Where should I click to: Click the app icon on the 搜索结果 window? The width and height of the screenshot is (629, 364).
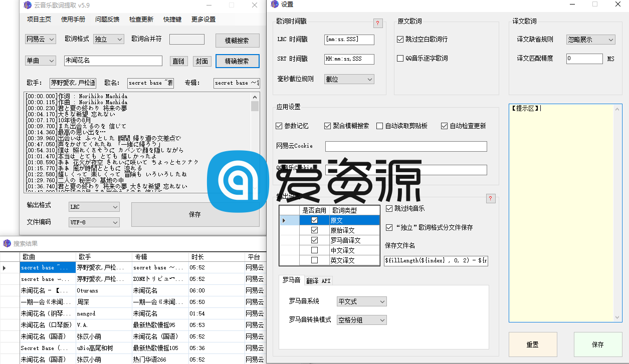pos(6,243)
